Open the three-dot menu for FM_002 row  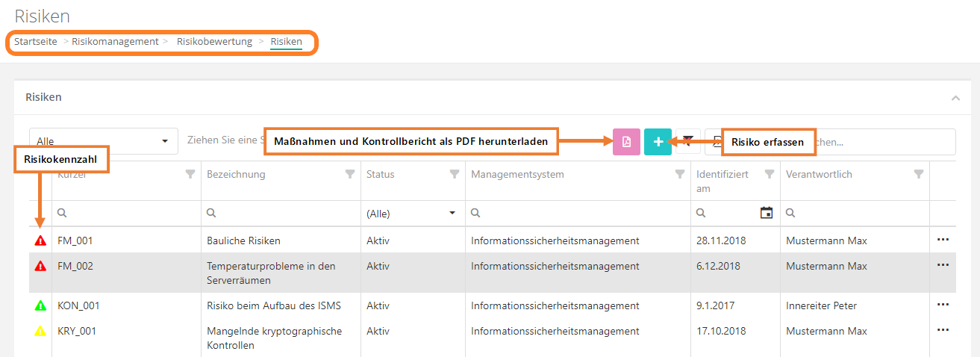click(943, 265)
